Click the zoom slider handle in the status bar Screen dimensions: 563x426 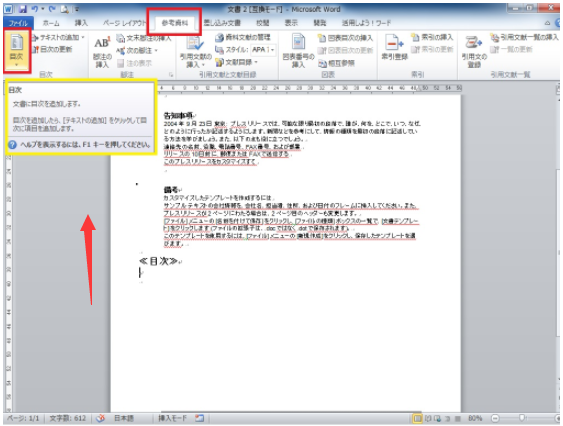[522, 418]
